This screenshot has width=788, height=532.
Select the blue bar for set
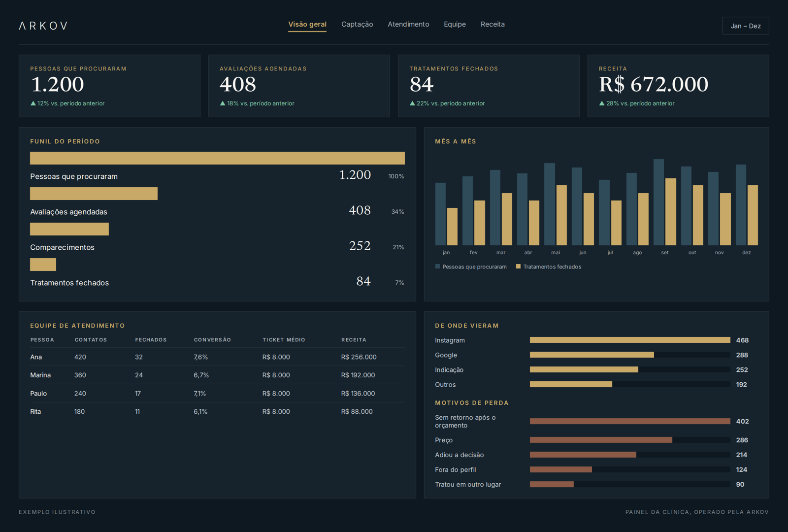(659, 202)
